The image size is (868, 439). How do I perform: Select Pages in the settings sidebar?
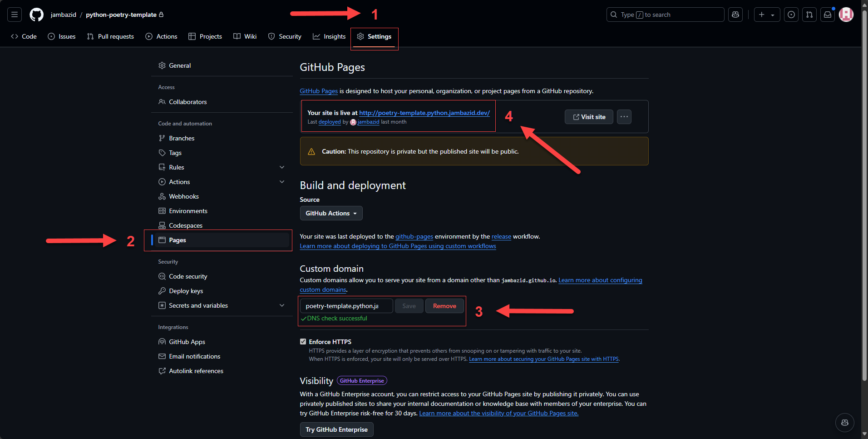click(x=222, y=240)
